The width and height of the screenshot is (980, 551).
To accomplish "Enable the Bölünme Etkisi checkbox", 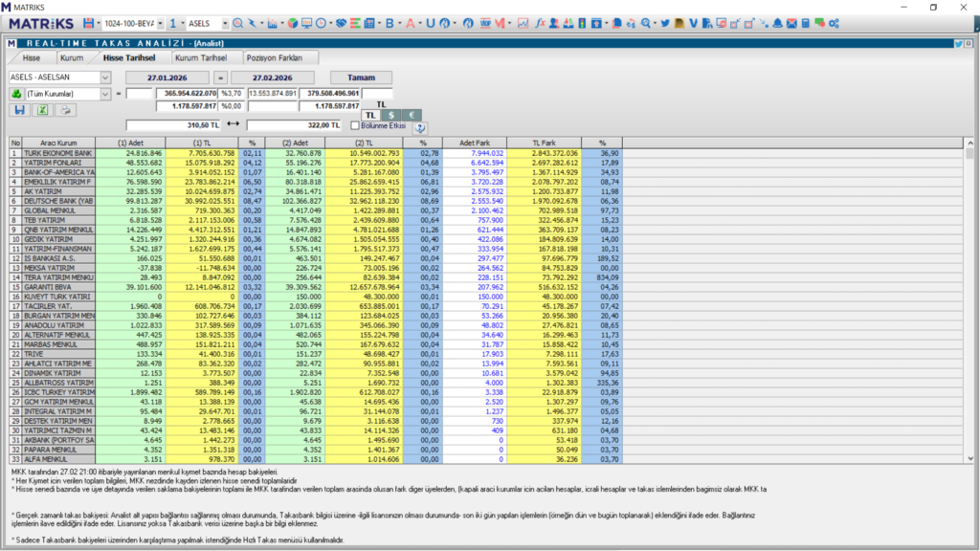I will [x=355, y=125].
